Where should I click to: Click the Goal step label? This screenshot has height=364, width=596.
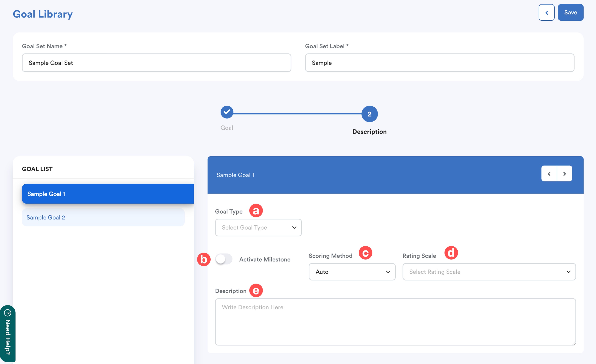[x=227, y=128]
